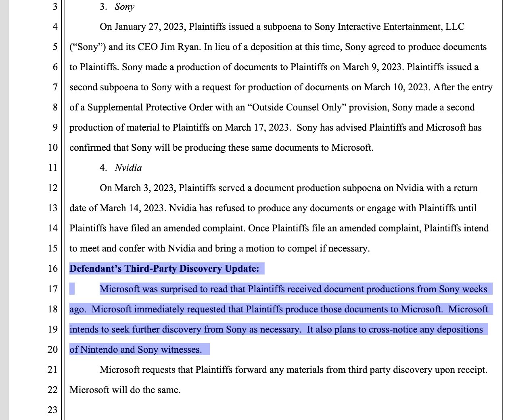The image size is (510, 420).
Task: Click the heading "3. Sony"
Action: 117,7
